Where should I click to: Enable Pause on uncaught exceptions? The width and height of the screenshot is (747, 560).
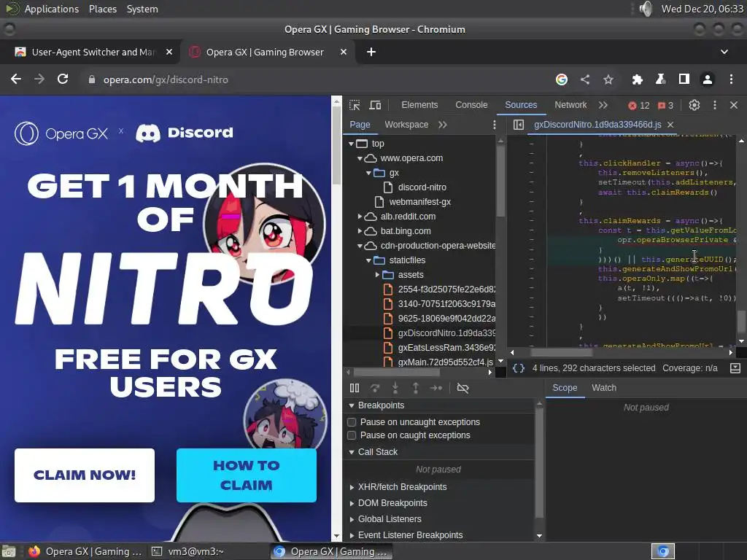(352, 422)
